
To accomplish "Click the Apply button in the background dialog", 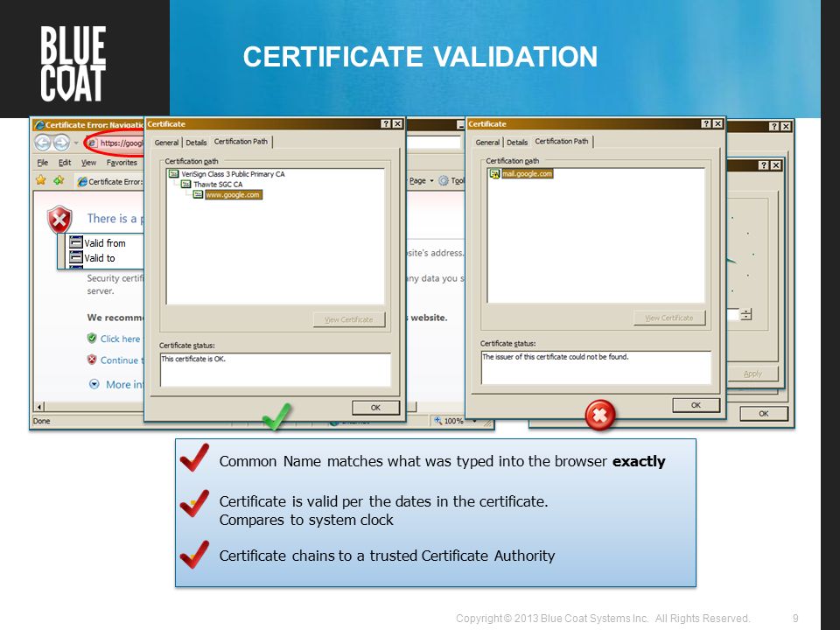I will (752, 374).
